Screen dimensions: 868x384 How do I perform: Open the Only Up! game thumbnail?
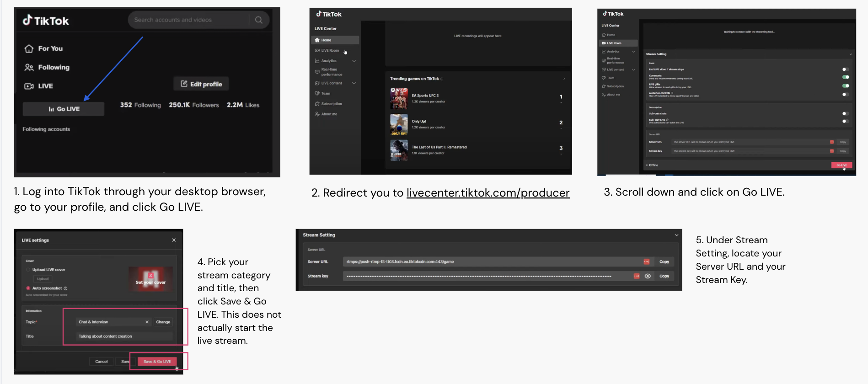pyautogui.click(x=399, y=124)
